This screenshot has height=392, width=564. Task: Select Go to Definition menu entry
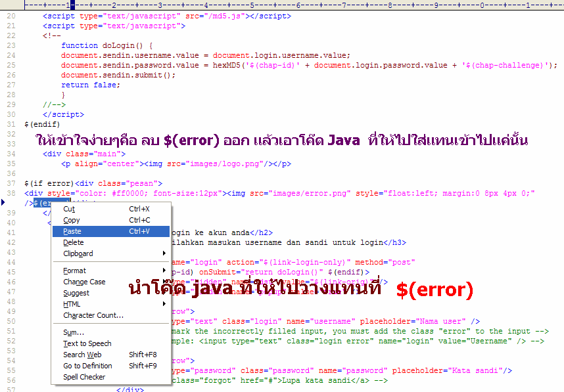[111, 366]
